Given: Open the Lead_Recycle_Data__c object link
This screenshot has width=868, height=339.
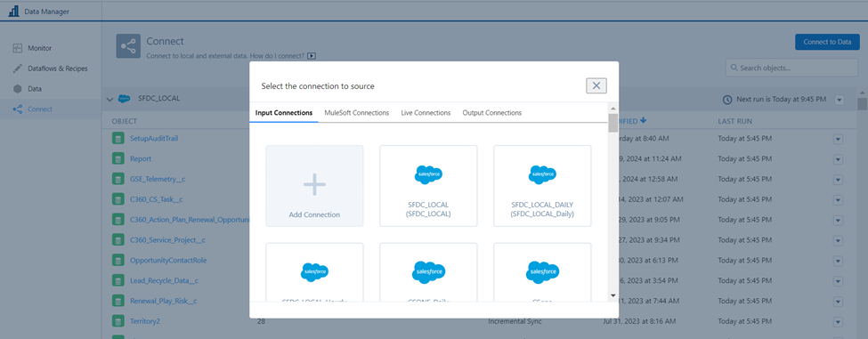Looking at the screenshot, I should [164, 280].
